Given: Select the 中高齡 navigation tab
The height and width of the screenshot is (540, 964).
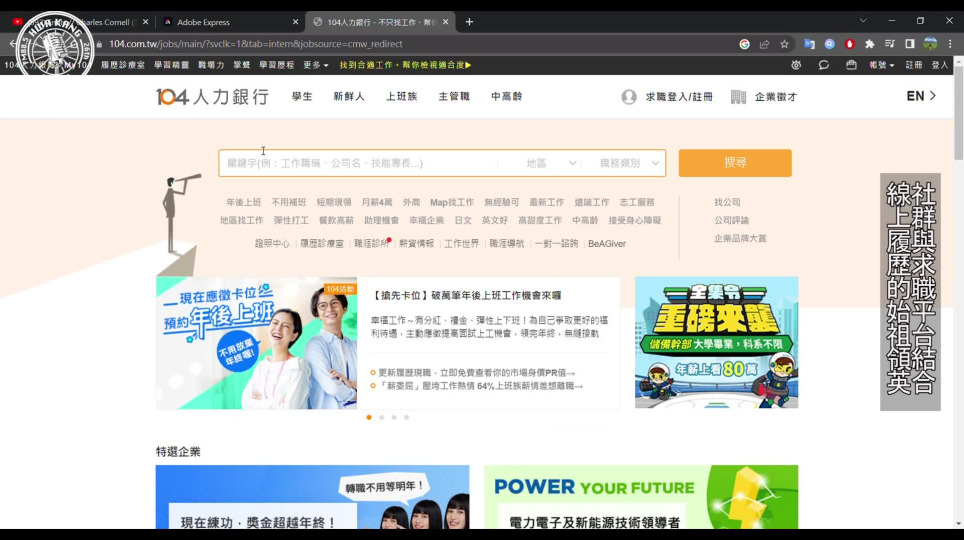Looking at the screenshot, I should click(x=507, y=97).
